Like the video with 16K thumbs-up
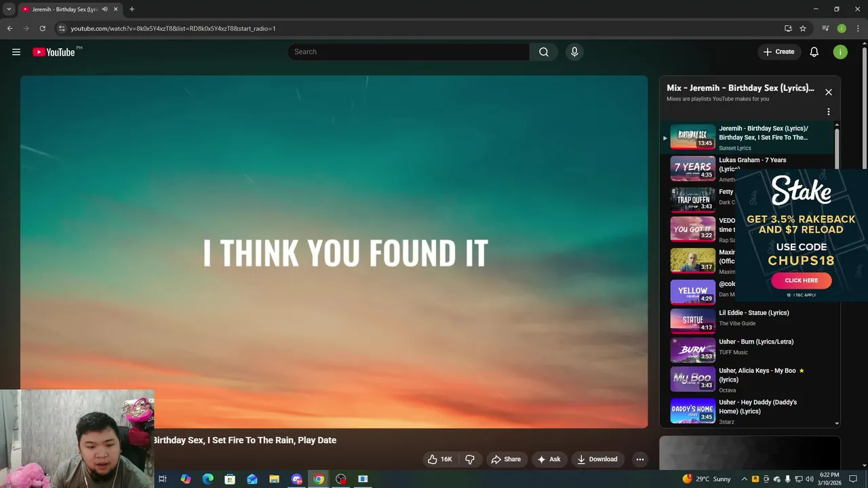Screen dimensions: 868x488 (x=439, y=460)
